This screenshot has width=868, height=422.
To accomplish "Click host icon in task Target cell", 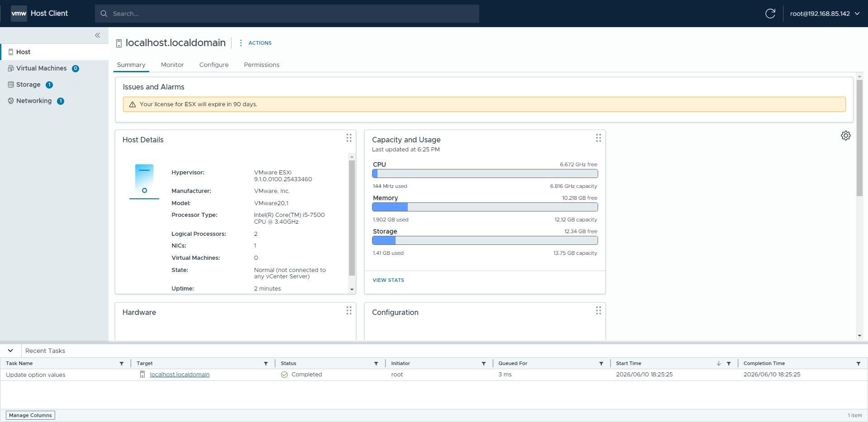I will 142,374.
